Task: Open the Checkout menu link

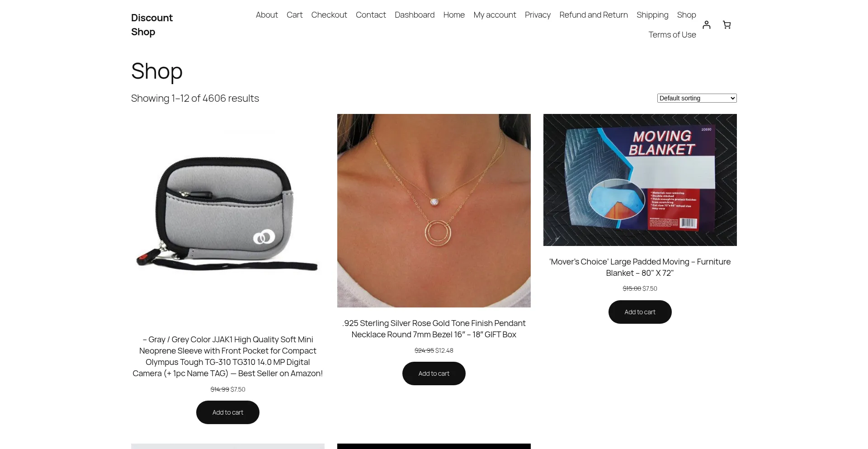Action: pos(329,15)
